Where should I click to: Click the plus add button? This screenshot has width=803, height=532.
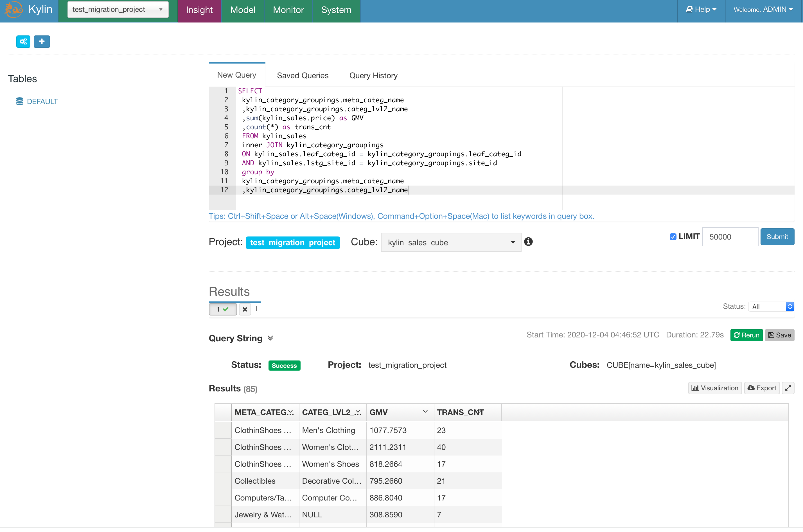(42, 41)
